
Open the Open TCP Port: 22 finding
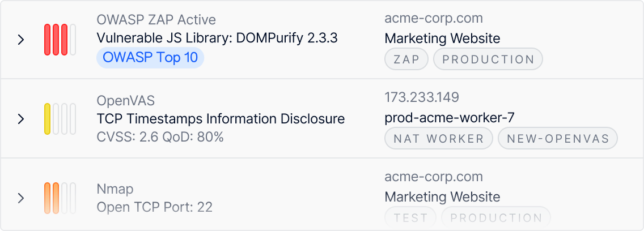point(155,207)
